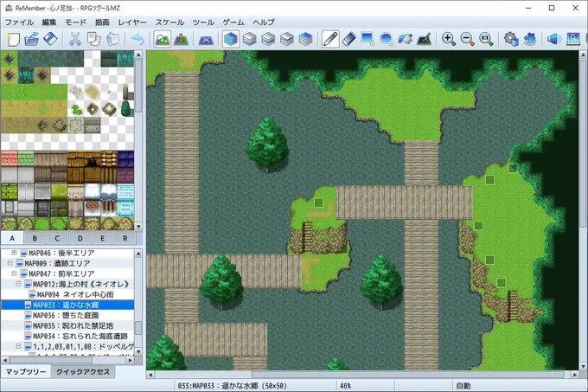588x392 pixels.
Task: Switch to Map editing mode icon
Action: [163, 39]
